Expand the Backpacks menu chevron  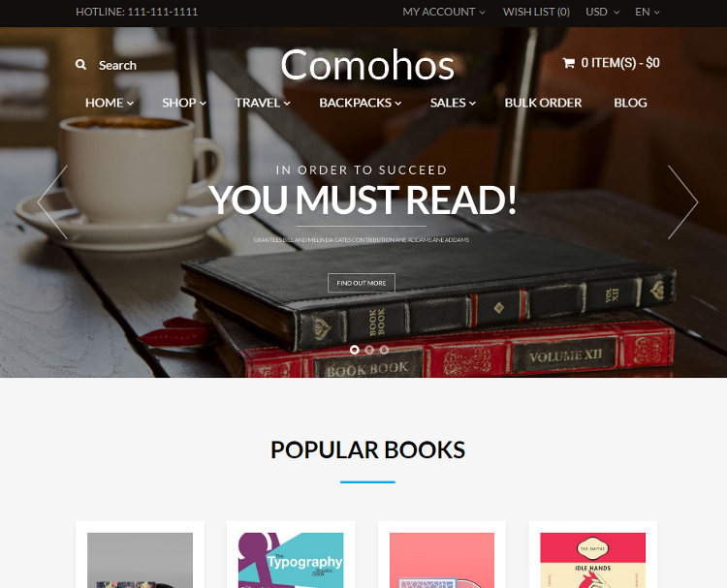tap(398, 104)
